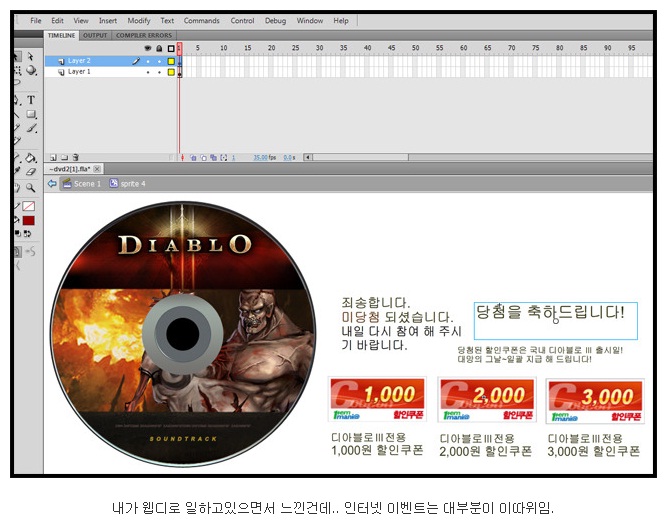Image resolution: width=672 pixels, height=530 pixels.
Task: Click Layer 1 layer-type icon
Action: point(61,72)
